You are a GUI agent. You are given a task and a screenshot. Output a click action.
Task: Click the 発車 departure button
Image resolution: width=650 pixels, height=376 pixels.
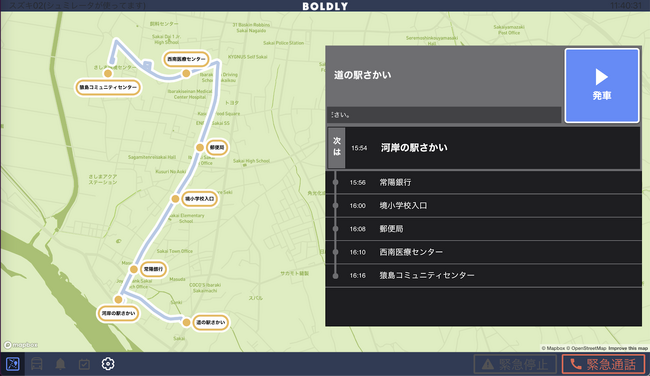click(601, 85)
